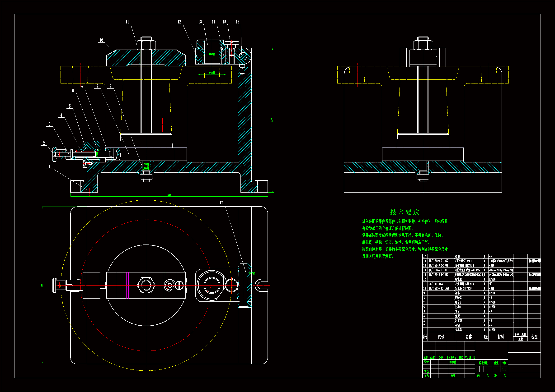This screenshot has width=555, height=392.
Task: Select the 1:1 scale value cell
Action: (x=504, y=369)
